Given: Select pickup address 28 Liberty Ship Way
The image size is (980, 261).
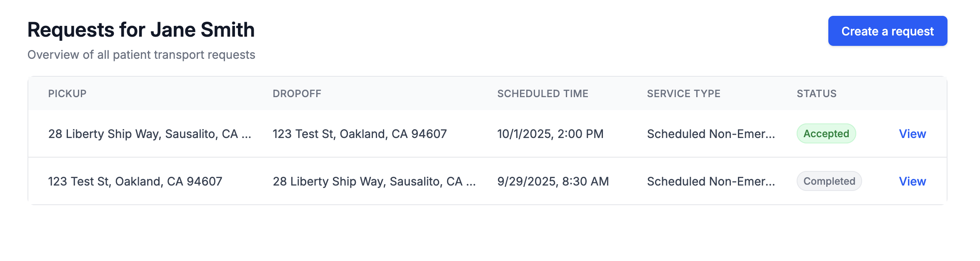Looking at the screenshot, I should (149, 134).
